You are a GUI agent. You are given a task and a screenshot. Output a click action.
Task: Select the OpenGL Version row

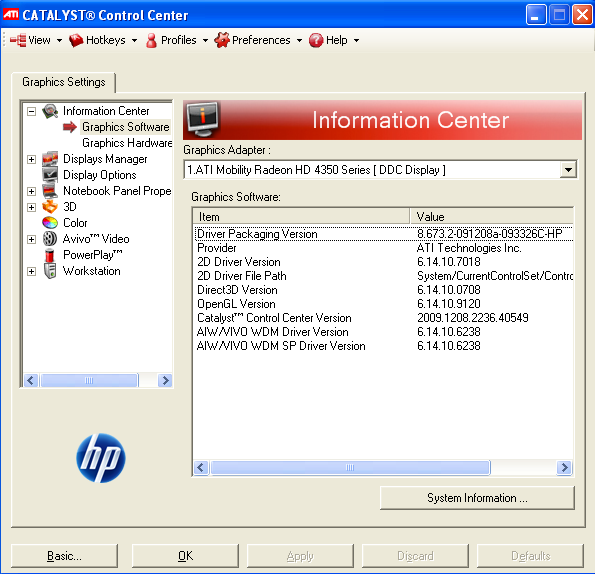pyautogui.click(x=384, y=304)
